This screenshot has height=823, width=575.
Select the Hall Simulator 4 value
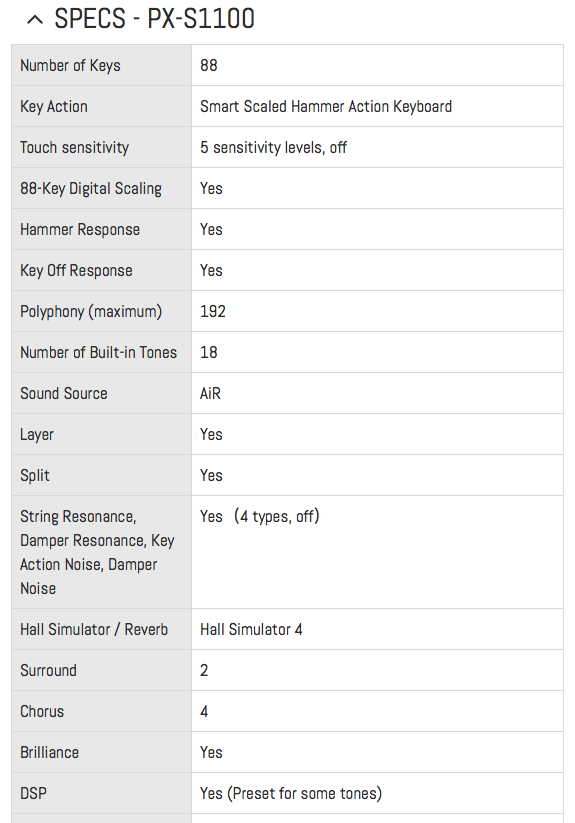pyautogui.click(x=251, y=629)
